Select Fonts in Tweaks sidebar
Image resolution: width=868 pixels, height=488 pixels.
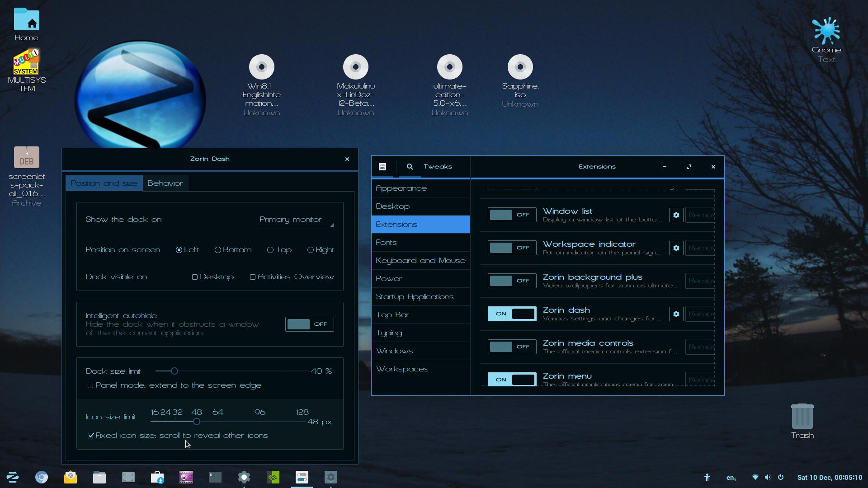click(x=386, y=243)
